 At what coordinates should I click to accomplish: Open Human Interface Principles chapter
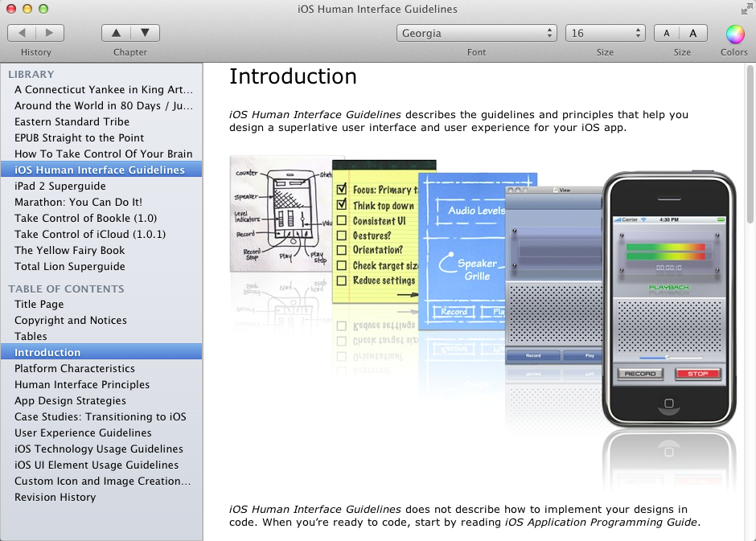pyautogui.click(x=101, y=384)
